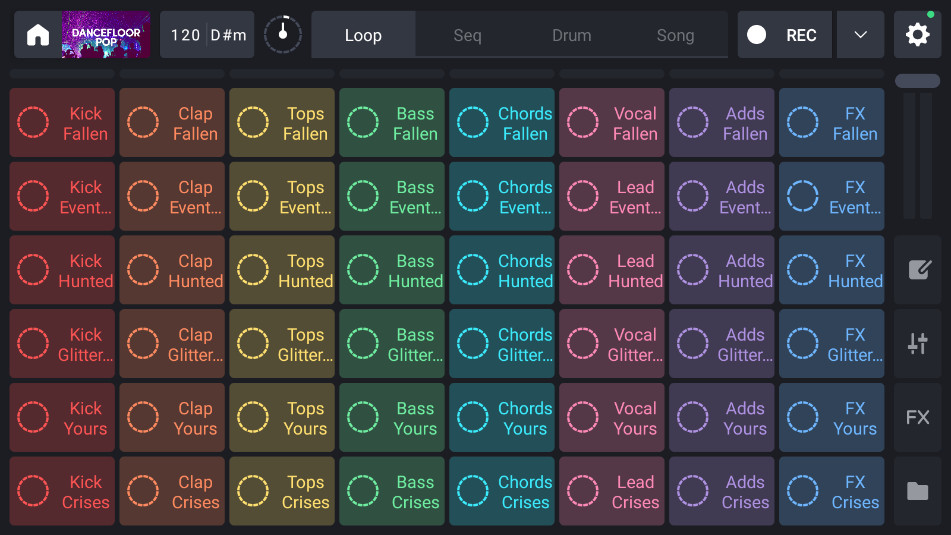Switch to the Drum tab
The image size is (951, 535).
[571, 35]
